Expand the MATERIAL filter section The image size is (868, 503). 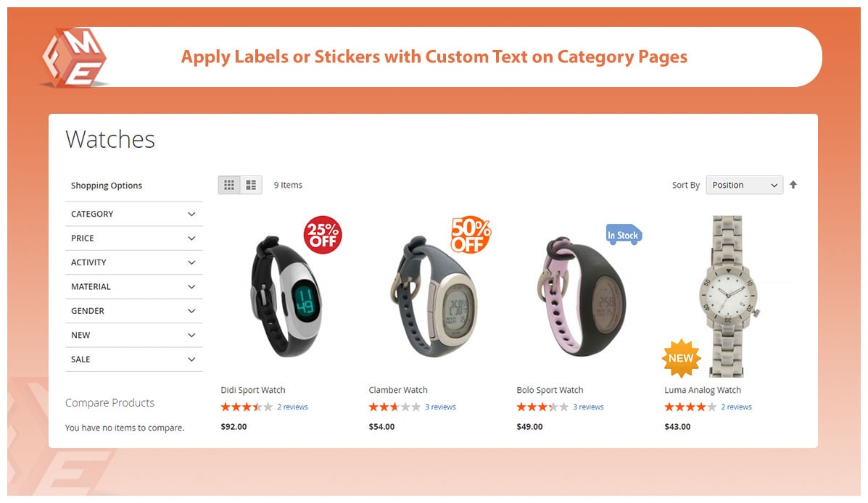pos(134,286)
